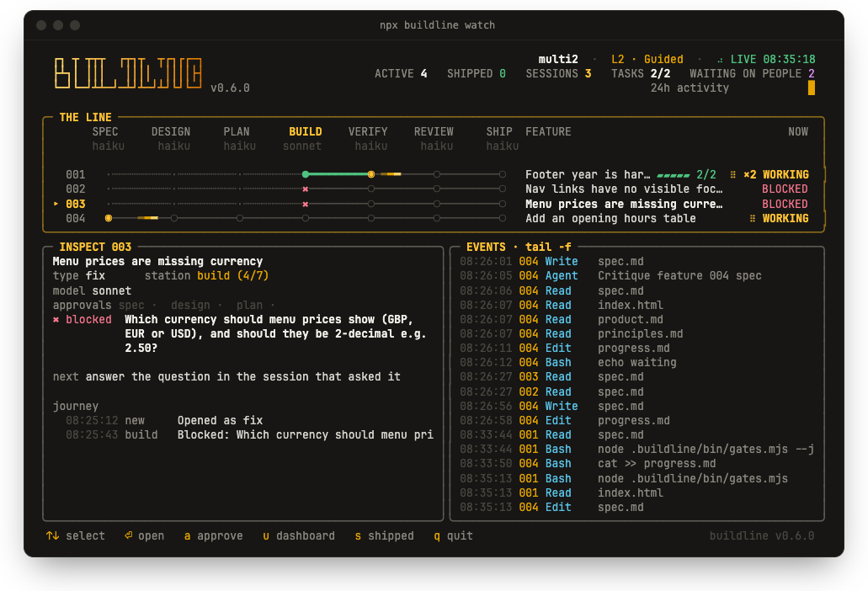The width and height of the screenshot is (868, 591).
Task: Click the 'model sonnet' line in Inspect
Action: click(x=92, y=290)
